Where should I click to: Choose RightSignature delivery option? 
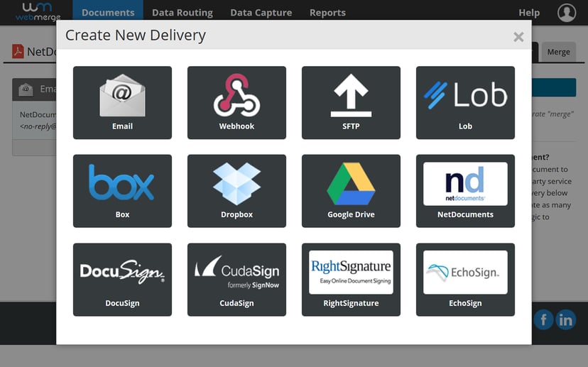pyautogui.click(x=351, y=280)
